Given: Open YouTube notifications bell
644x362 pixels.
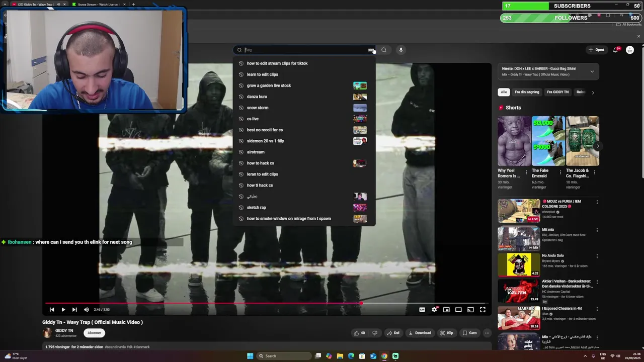Looking at the screenshot, I should pos(616,50).
